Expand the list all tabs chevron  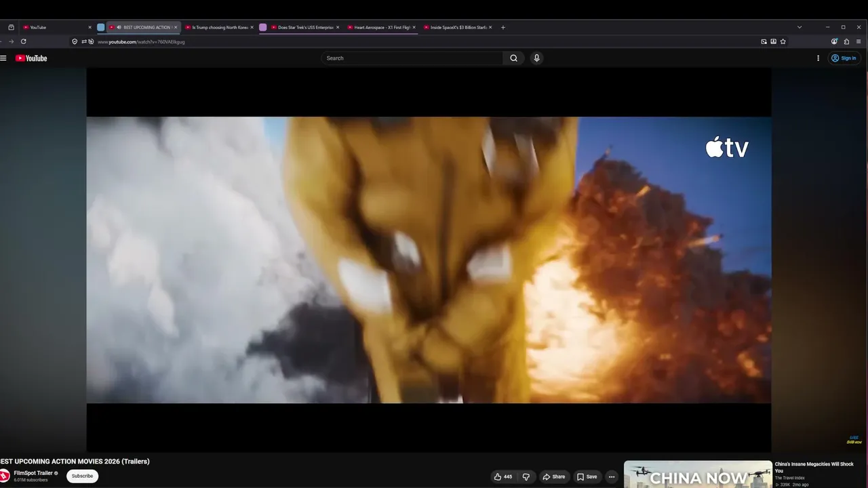(800, 27)
